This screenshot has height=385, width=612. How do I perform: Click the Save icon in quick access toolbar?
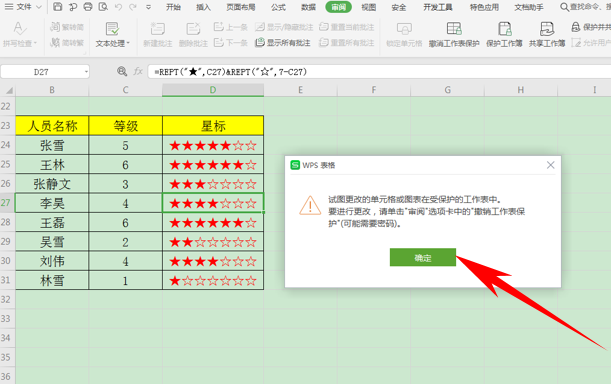click(x=57, y=7)
